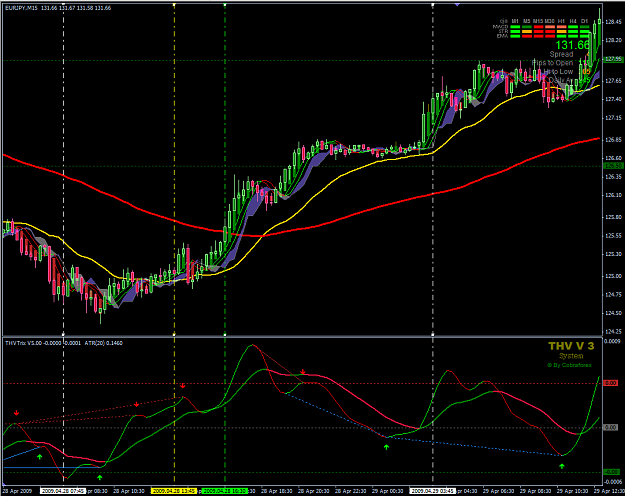Select the 2009.04.29 03:45 white time marker
The width and height of the screenshot is (625, 497).
pos(433,491)
